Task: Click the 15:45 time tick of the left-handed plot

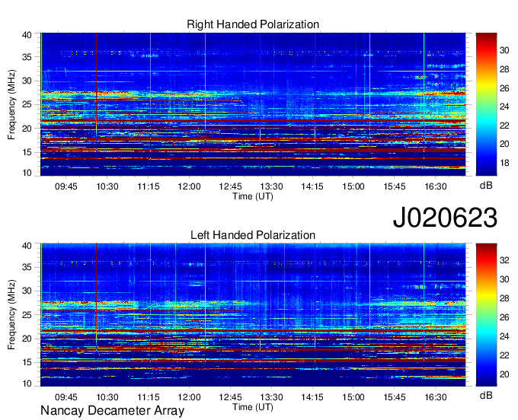Action: tap(395, 397)
